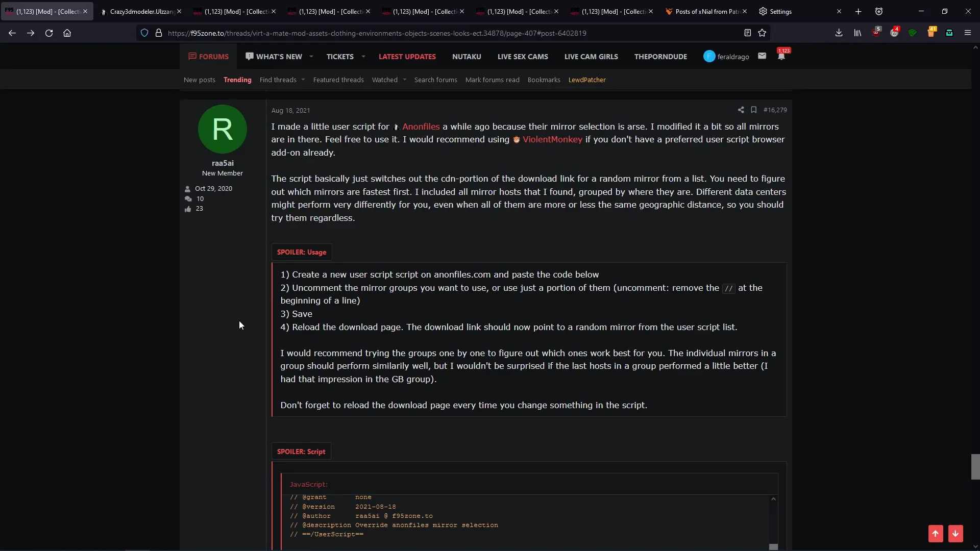This screenshot has width=980, height=551.
Task: Open the extension icon with red badge 4
Action: [894, 33]
